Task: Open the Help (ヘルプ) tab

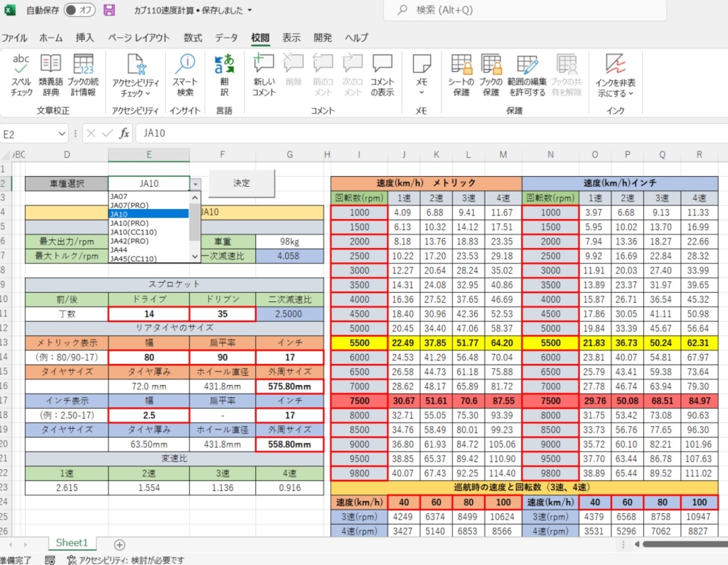Action: coord(357,38)
